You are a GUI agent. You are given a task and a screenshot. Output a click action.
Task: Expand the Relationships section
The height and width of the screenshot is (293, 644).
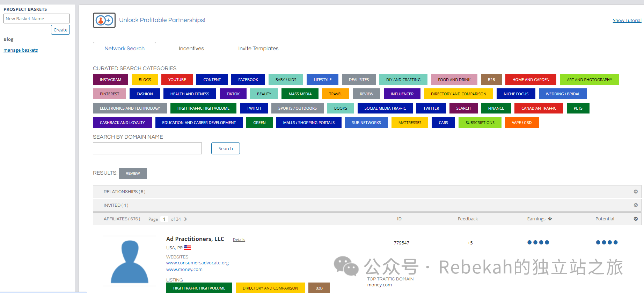click(636, 192)
